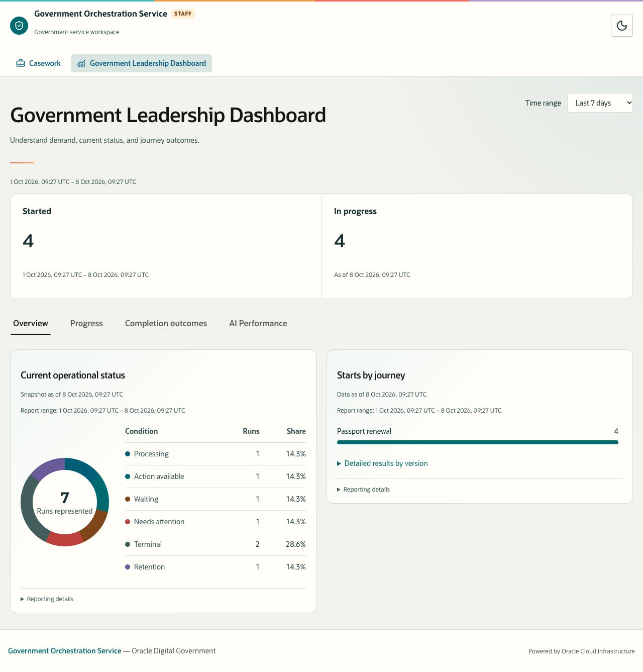Toggle dark mode with the moon icon
This screenshot has width=643, height=672.
point(622,26)
